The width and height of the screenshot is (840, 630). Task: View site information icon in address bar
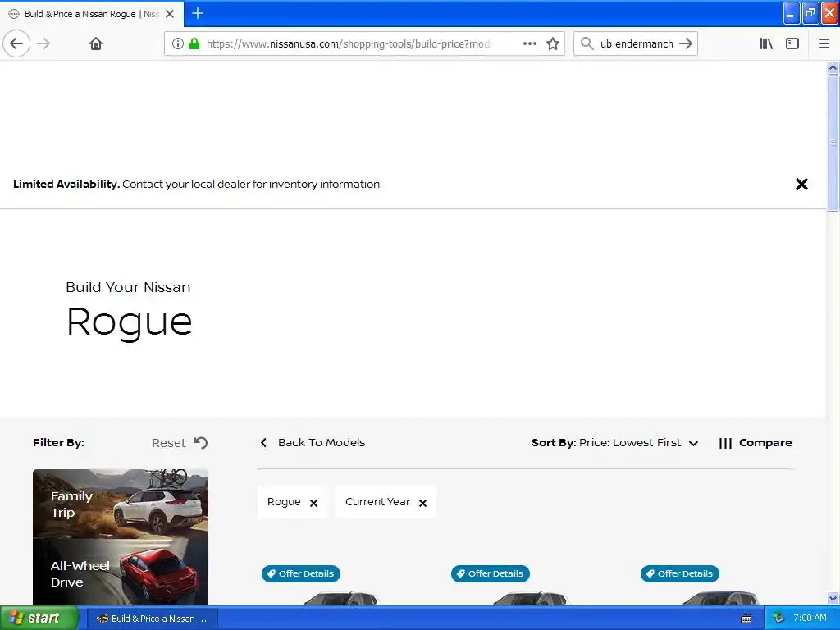pos(178,43)
